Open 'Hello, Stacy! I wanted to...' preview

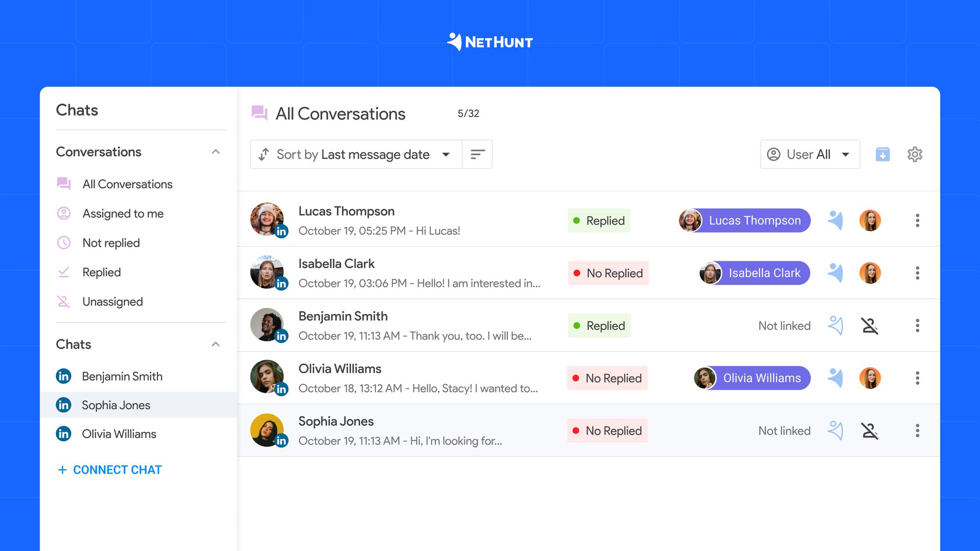point(418,388)
